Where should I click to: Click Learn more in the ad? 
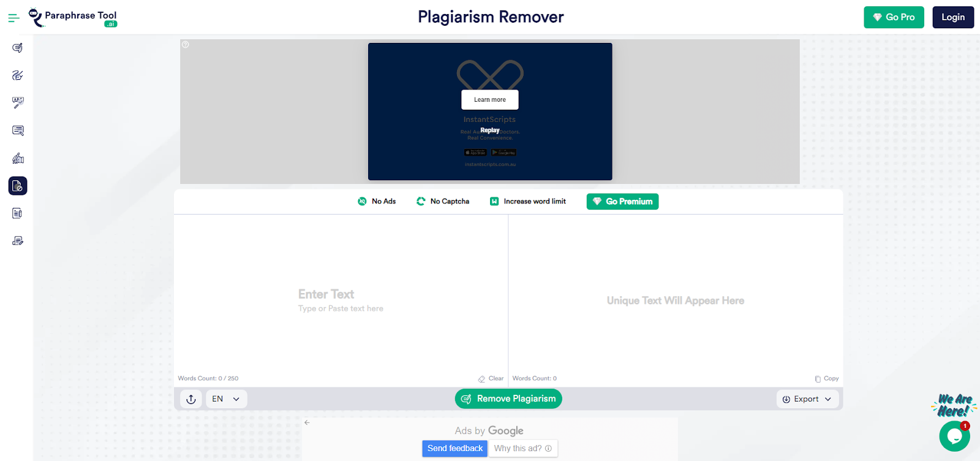click(490, 100)
